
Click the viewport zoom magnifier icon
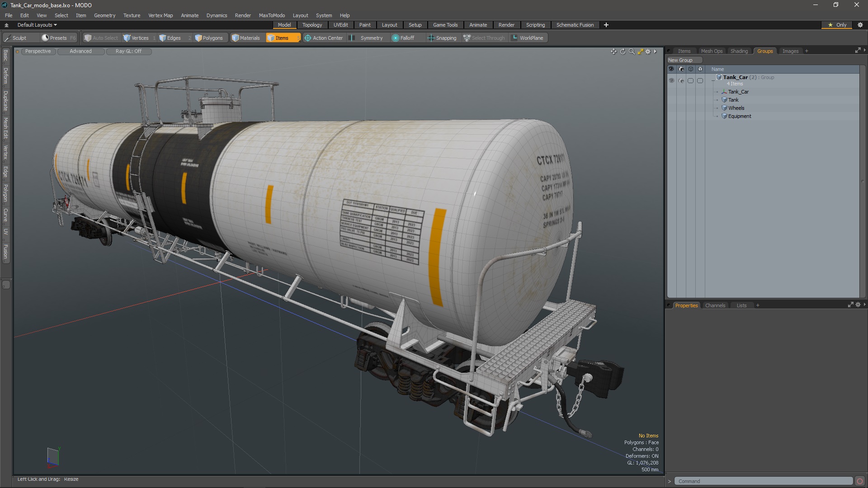632,52
